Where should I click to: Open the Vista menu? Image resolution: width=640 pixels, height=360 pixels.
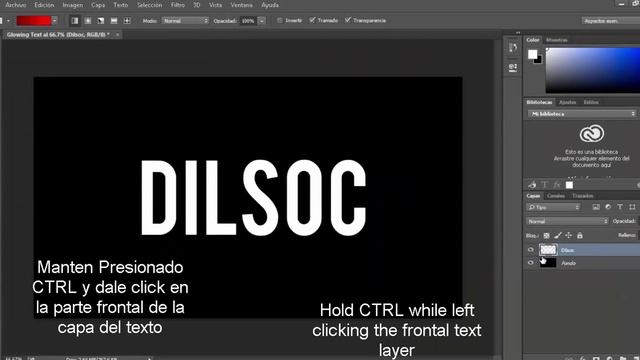point(215,5)
